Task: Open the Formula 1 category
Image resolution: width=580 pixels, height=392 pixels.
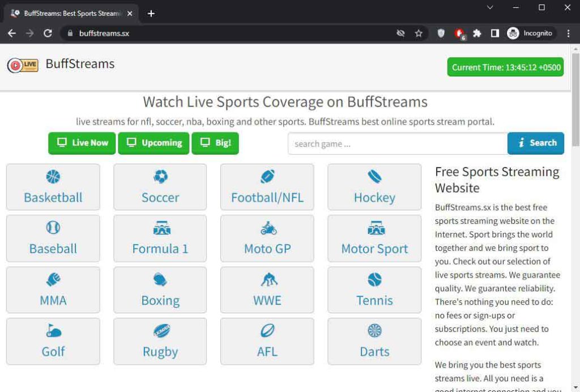Action: point(160,238)
